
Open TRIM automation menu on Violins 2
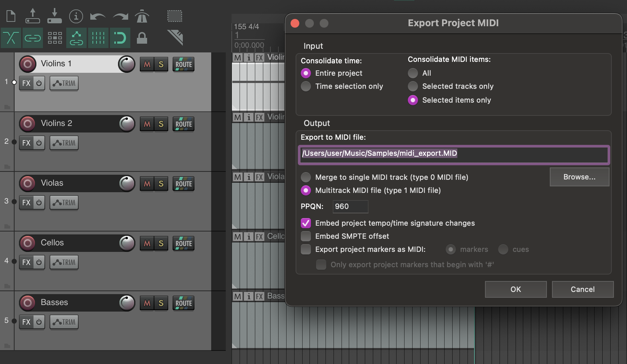tap(64, 143)
